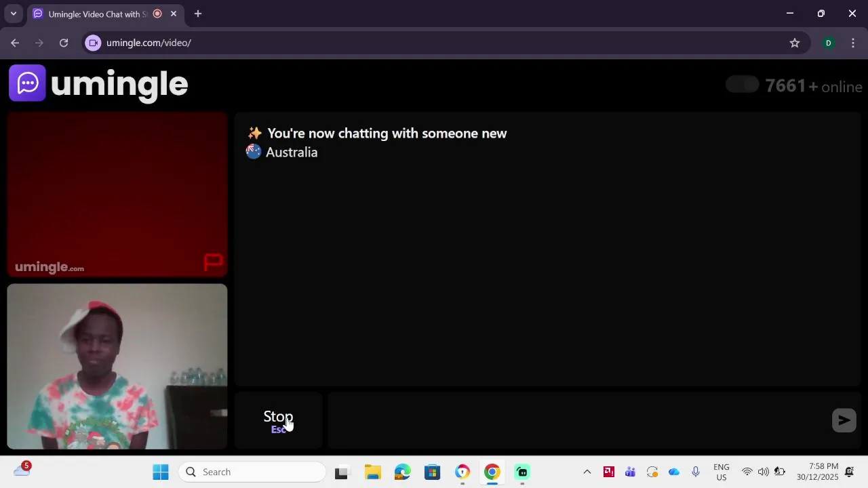Click the recording indicator on tab
This screenshot has width=868, height=488.
tap(157, 14)
